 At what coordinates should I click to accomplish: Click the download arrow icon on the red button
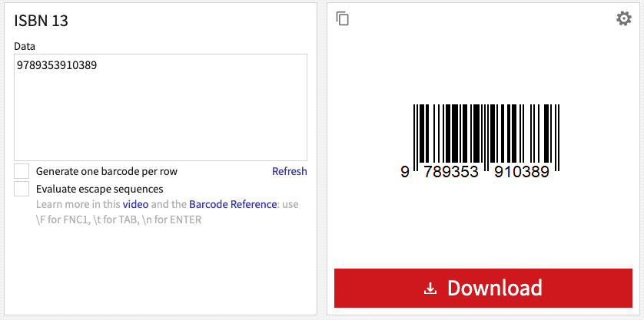[430, 289]
